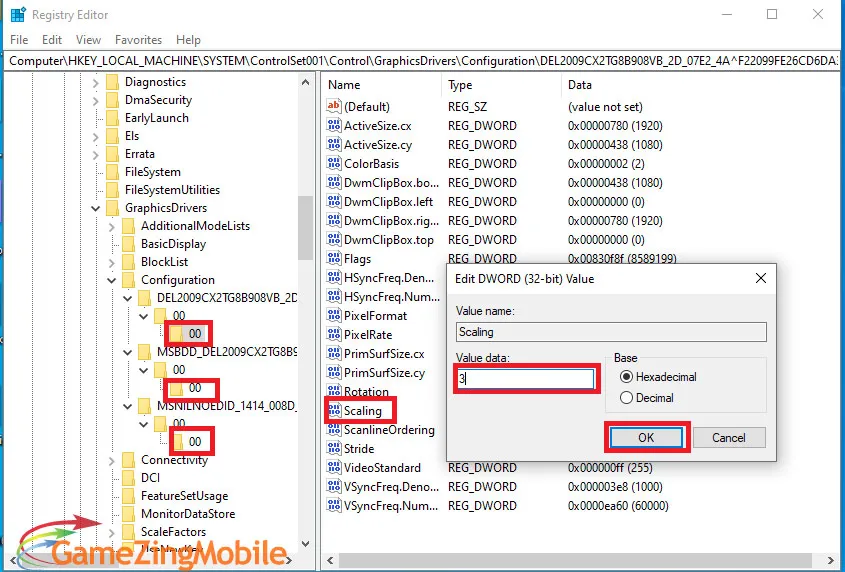The image size is (845, 572).
Task: Click the Diagnostics folder icon
Action: pos(112,82)
